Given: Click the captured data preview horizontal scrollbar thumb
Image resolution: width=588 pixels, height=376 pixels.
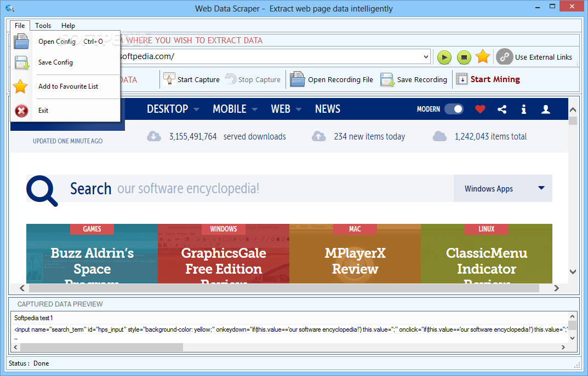Looking at the screenshot, I should [101, 347].
